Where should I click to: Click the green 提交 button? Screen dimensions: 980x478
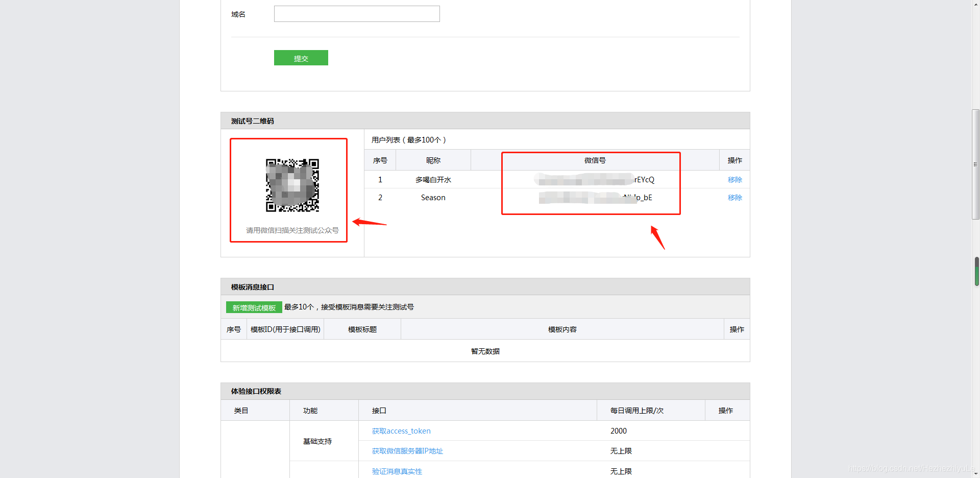pos(301,58)
